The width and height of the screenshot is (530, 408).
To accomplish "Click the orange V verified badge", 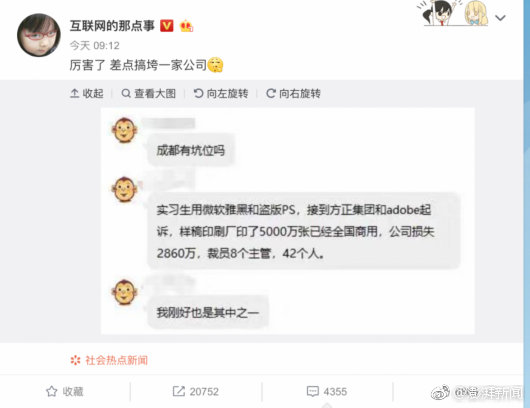I will tap(166, 26).
